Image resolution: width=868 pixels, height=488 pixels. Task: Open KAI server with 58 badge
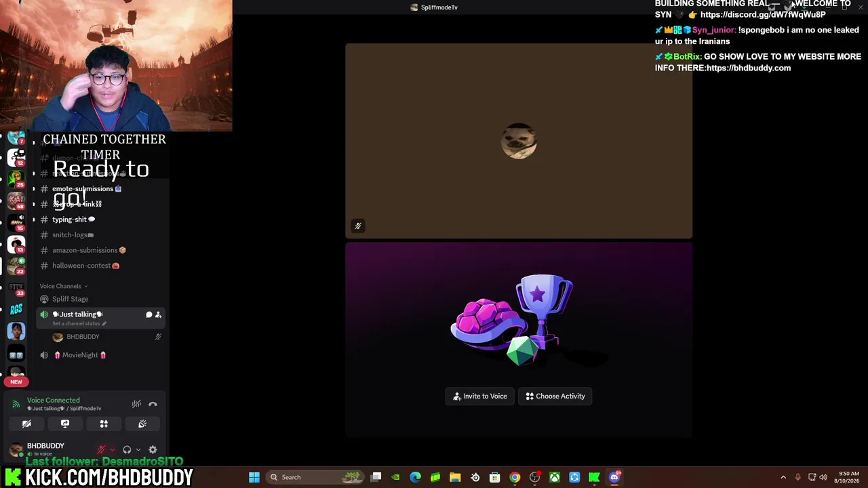pyautogui.click(x=16, y=201)
